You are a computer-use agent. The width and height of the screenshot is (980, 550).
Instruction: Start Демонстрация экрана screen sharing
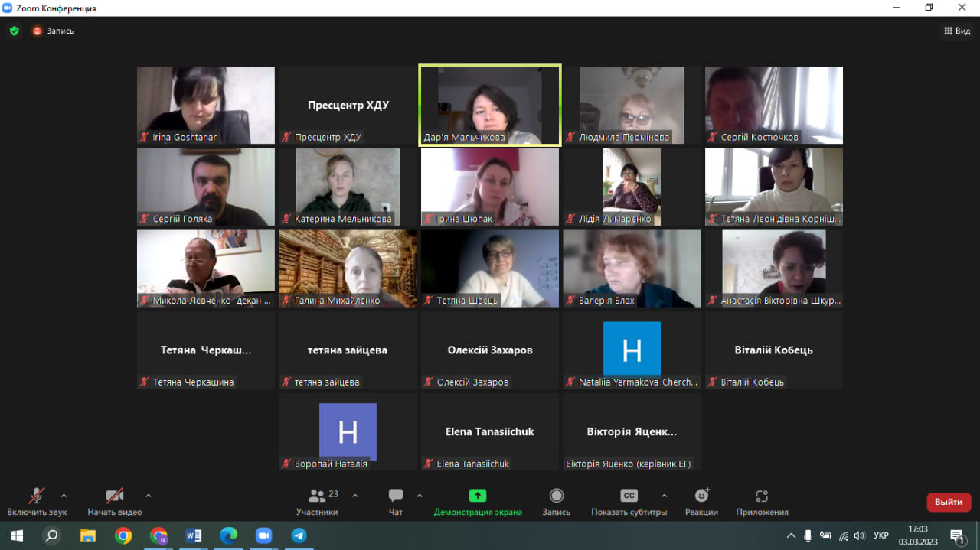478,502
